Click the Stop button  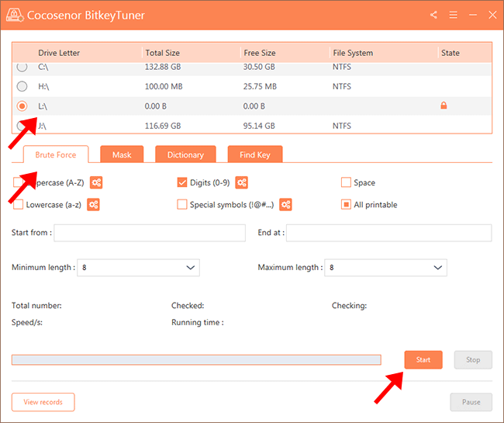click(x=473, y=359)
